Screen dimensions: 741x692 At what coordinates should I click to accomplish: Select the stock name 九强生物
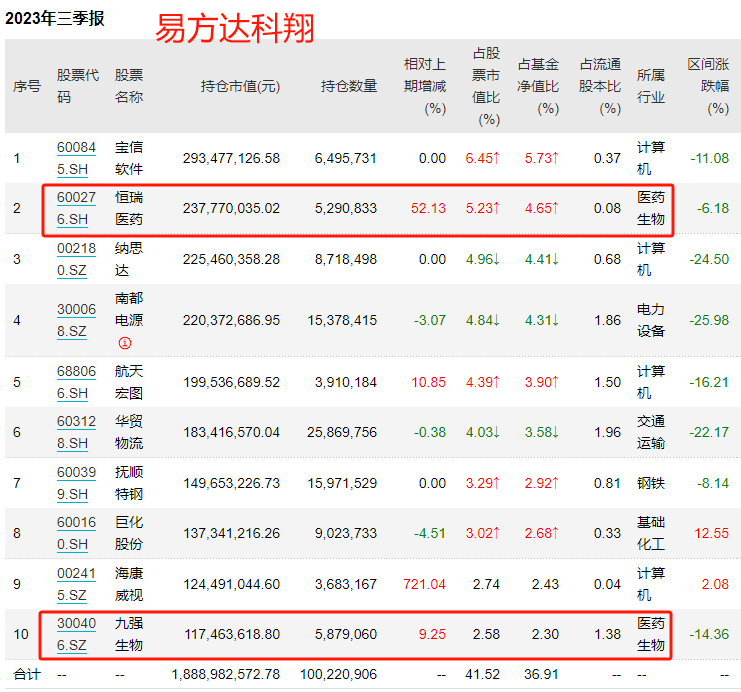[129, 634]
